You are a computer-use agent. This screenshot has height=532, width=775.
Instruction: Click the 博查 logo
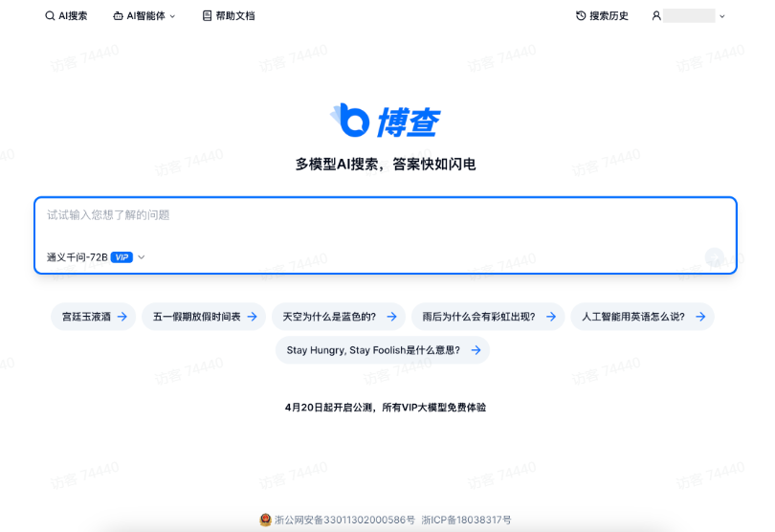pyautogui.click(x=385, y=121)
